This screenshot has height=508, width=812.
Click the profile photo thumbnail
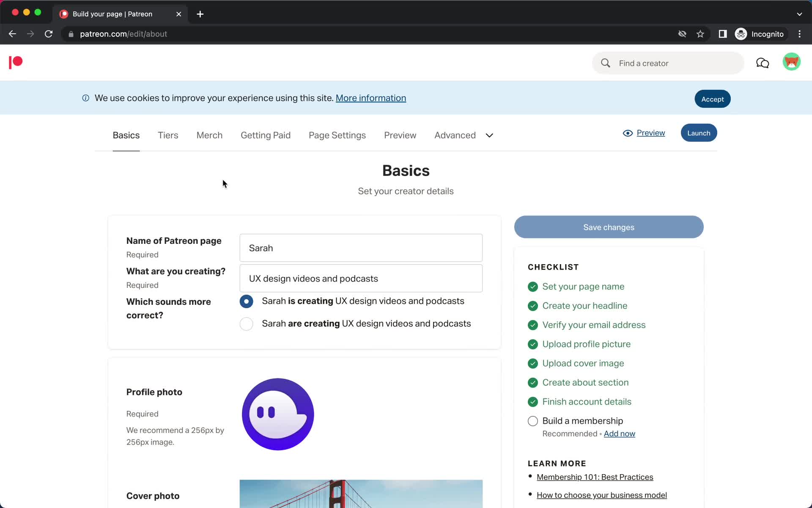(278, 414)
